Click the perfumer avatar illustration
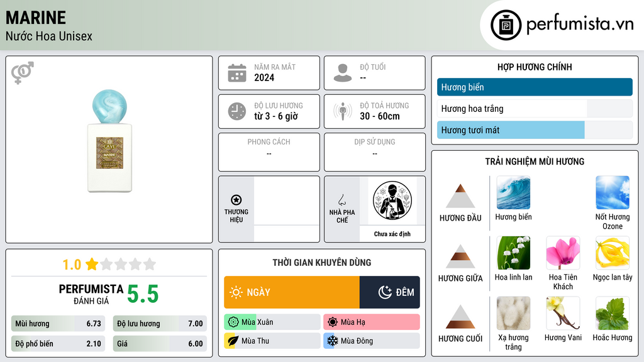This screenshot has height=362, width=644. [392, 200]
